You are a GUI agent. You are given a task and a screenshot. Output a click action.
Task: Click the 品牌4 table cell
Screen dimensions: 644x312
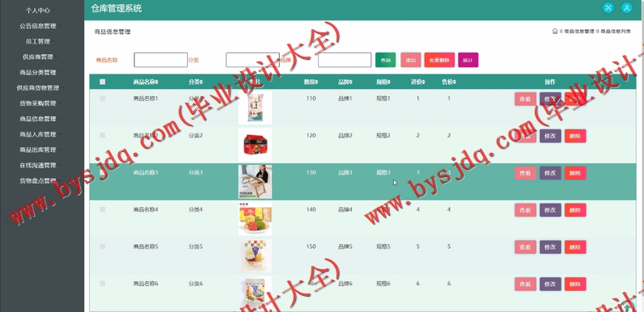(x=345, y=209)
